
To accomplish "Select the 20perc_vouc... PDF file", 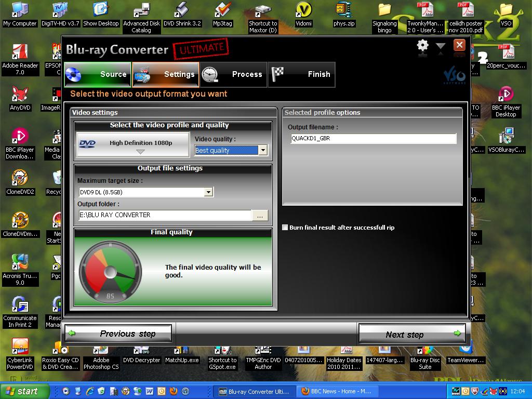I will (506, 57).
